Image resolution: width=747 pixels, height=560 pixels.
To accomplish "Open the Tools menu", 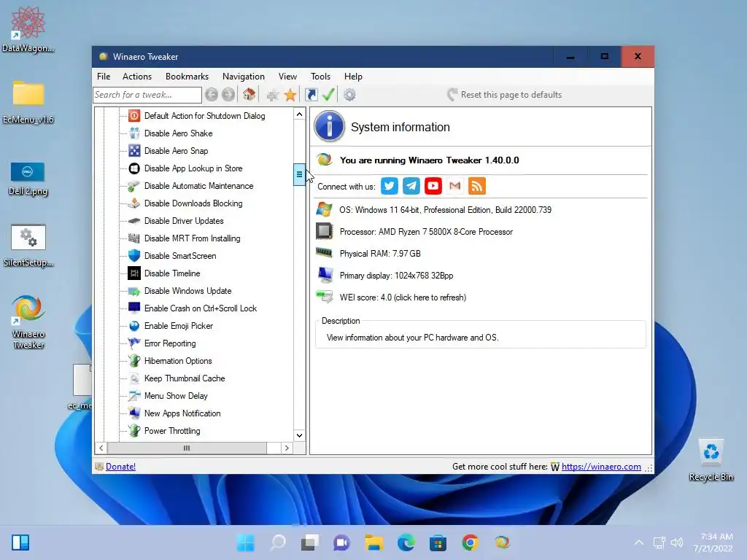I will (x=320, y=76).
